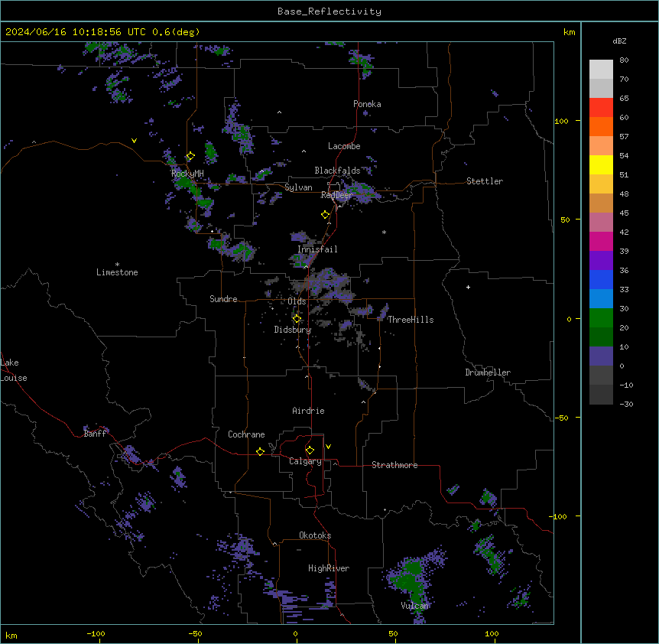Click the km unit label beside the x-axis

pos(11,635)
